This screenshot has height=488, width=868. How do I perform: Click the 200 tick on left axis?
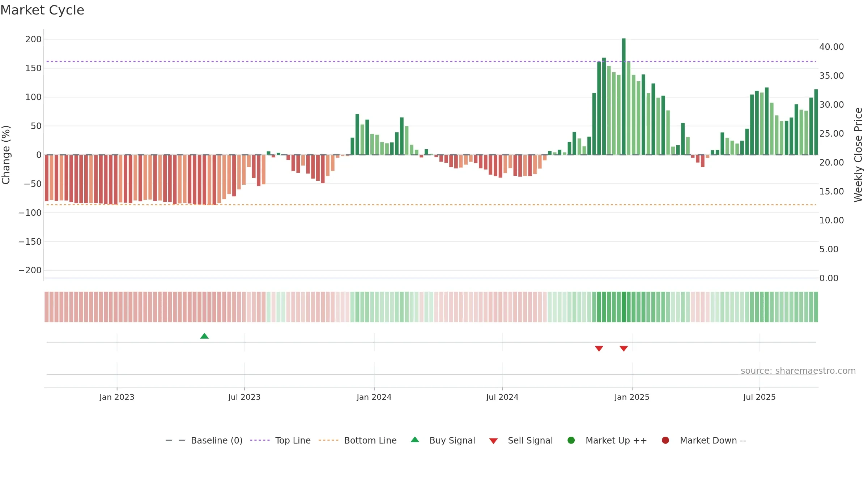point(33,39)
